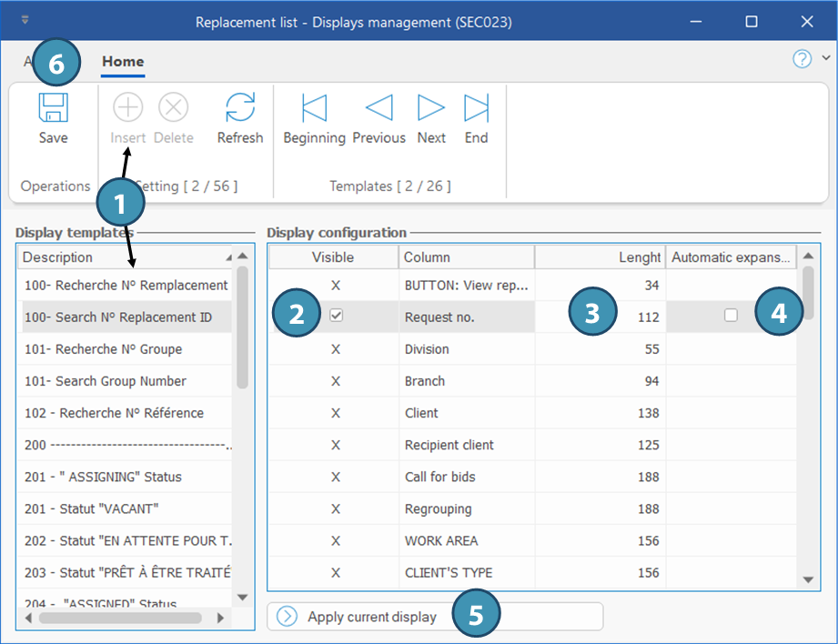Screen dimensions: 838x644
Task: Jump to End of templates
Action: [476, 108]
